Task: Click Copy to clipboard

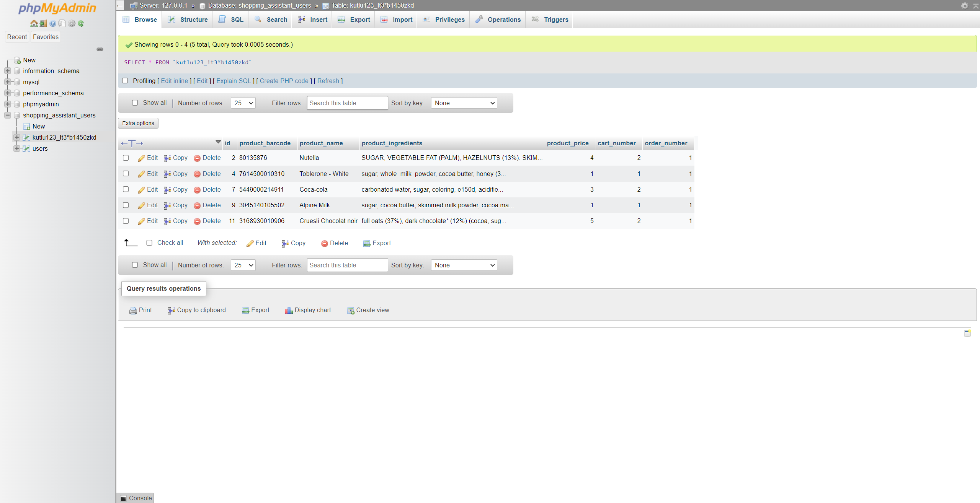Action: click(196, 310)
